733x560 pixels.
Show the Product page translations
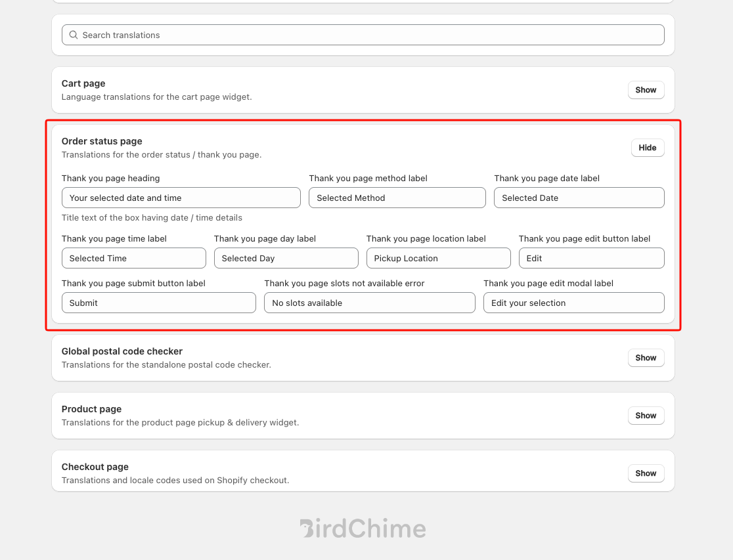coord(646,416)
